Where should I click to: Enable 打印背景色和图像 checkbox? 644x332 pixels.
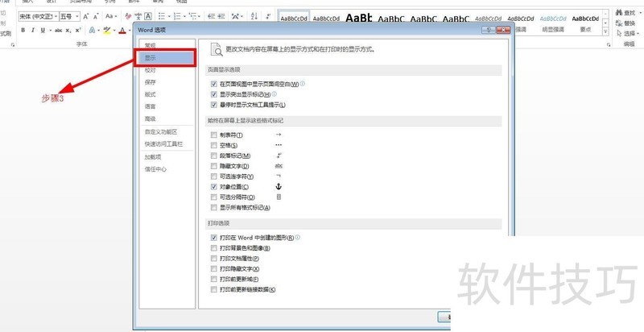pyautogui.click(x=213, y=248)
